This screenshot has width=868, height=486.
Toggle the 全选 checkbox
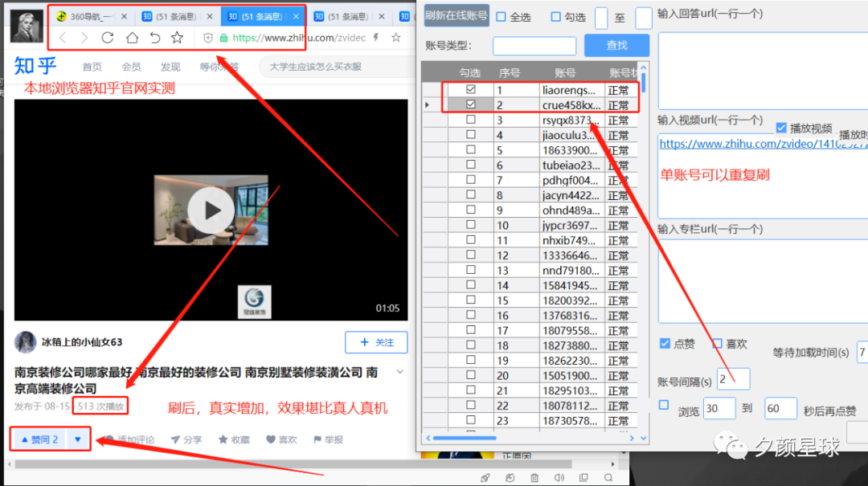tap(501, 17)
